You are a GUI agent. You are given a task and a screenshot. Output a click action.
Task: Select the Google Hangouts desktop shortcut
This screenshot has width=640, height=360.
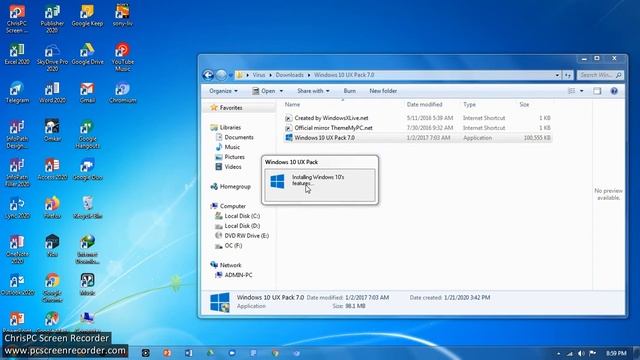tap(87, 135)
